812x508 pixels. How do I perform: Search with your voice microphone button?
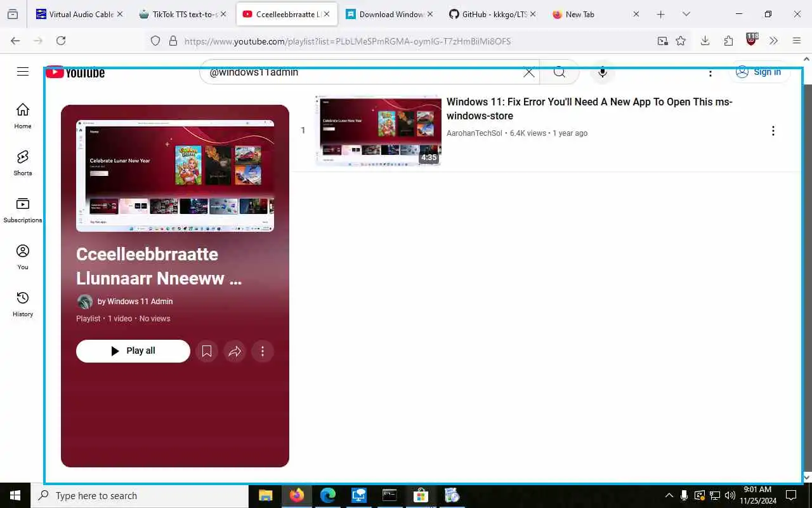603,72
